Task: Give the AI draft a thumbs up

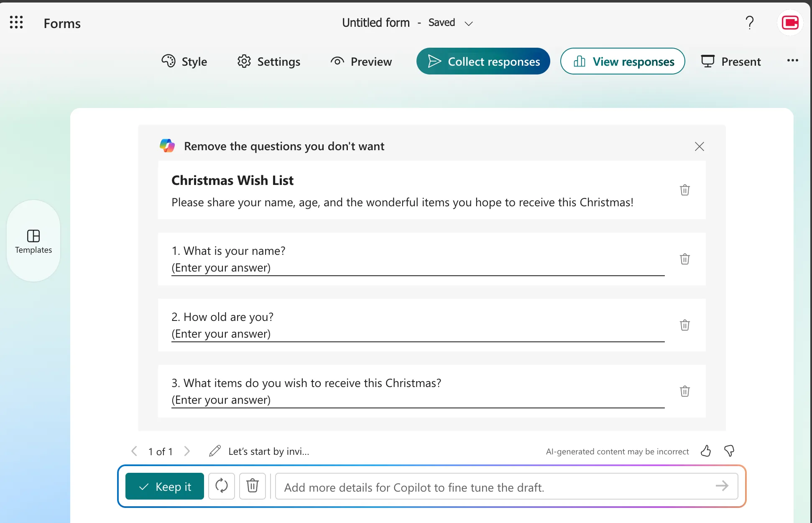Action: pyautogui.click(x=705, y=451)
